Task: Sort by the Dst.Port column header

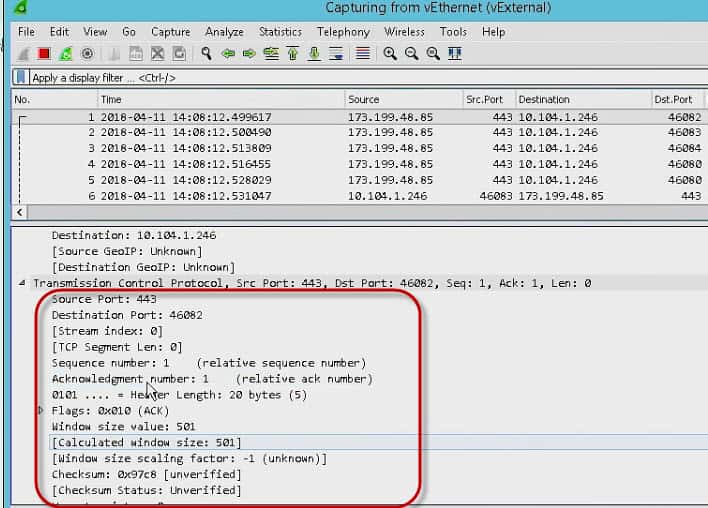Action: coord(678,99)
